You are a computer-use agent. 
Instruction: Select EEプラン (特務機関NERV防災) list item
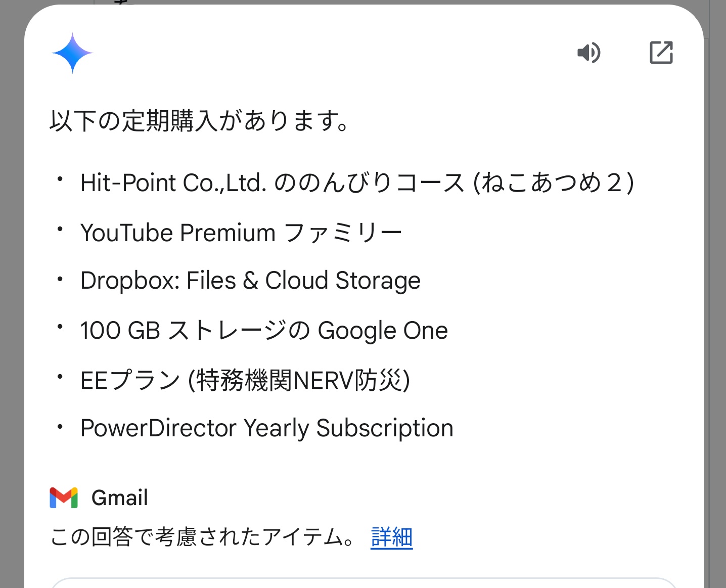pyautogui.click(x=245, y=380)
